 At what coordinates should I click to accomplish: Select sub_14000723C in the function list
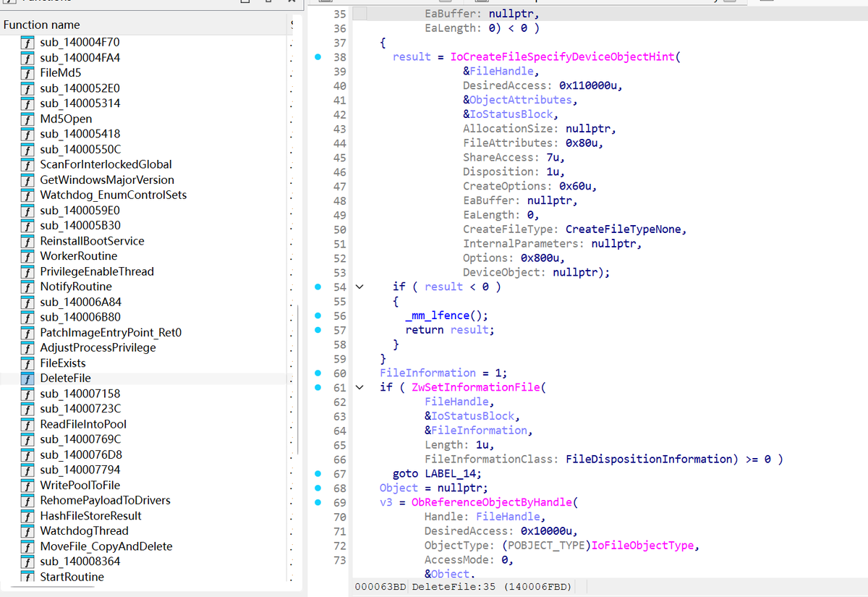tap(80, 409)
